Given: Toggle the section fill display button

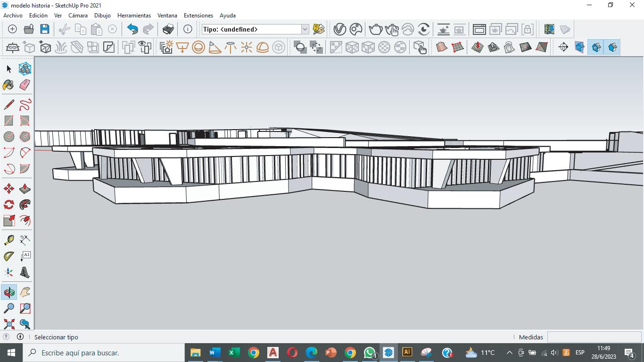Looking at the screenshot, I should point(612,47).
